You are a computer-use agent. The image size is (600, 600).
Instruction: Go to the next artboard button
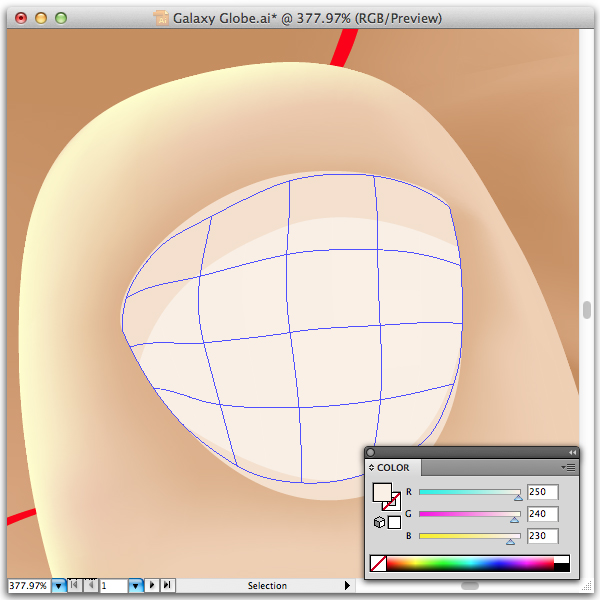[x=152, y=585]
